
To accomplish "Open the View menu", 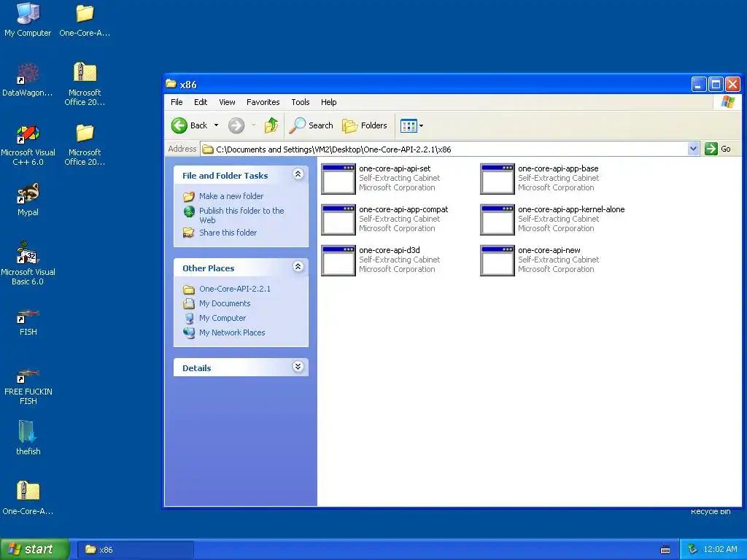I will click(228, 102).
